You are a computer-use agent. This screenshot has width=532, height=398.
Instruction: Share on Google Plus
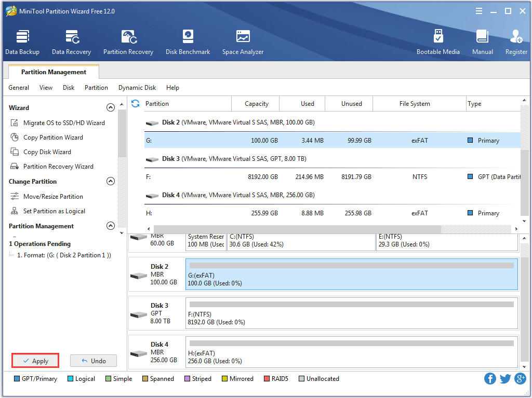(520, 378)
